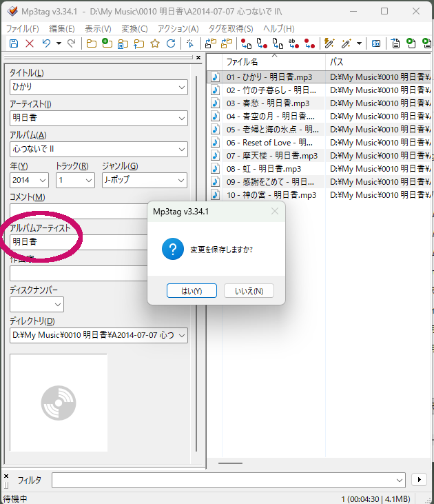This screenshot has width=434, height=504.
Task: Open the タグを取得(S) menu
Action: pyautogui.click(x=231, y=28)
